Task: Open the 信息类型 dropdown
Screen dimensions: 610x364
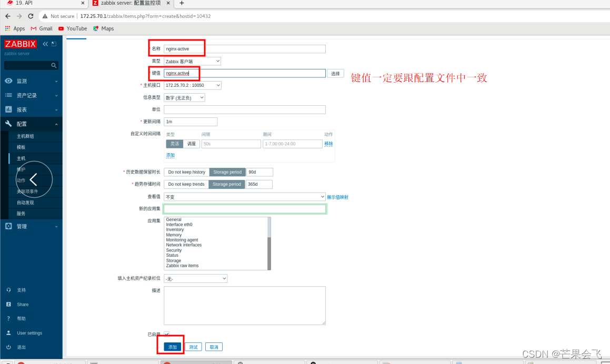Action: [x=184, y=98]
